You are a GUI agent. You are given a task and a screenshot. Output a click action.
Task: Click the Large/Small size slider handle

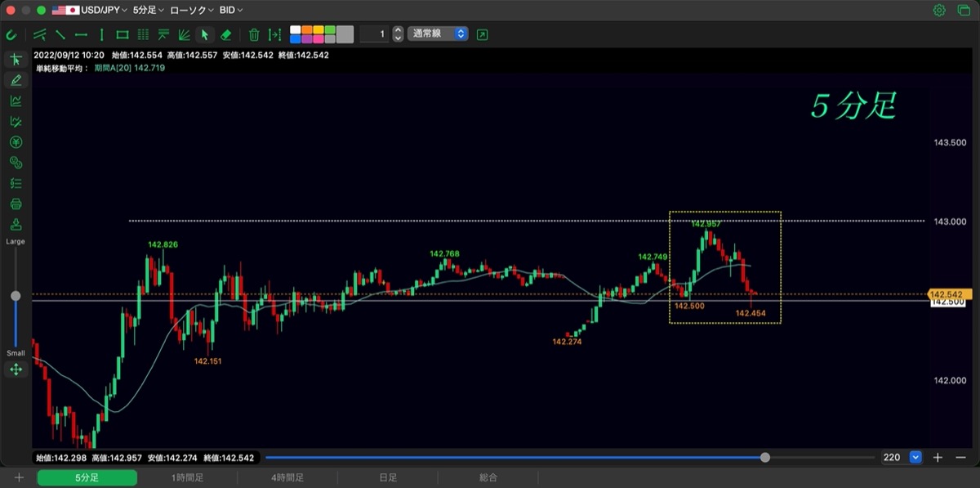[16, 296]
